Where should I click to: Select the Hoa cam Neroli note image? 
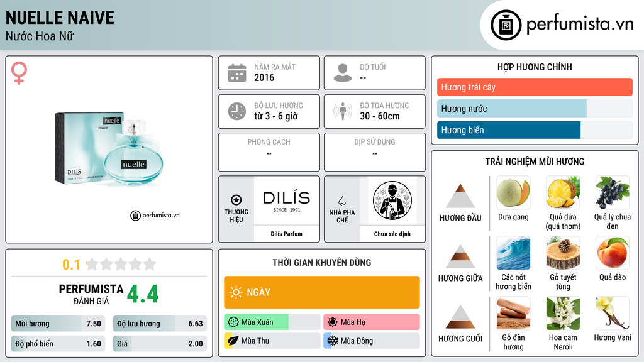(563, 313)
